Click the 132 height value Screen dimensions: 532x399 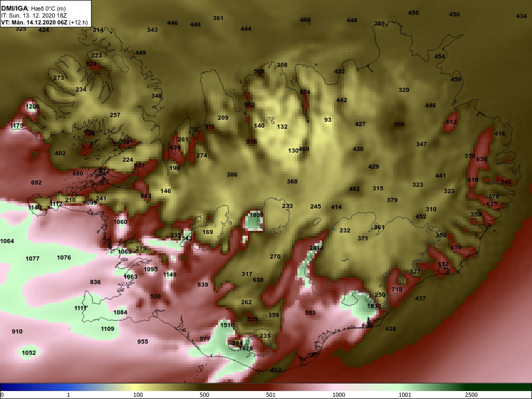(x=282, y=127)
